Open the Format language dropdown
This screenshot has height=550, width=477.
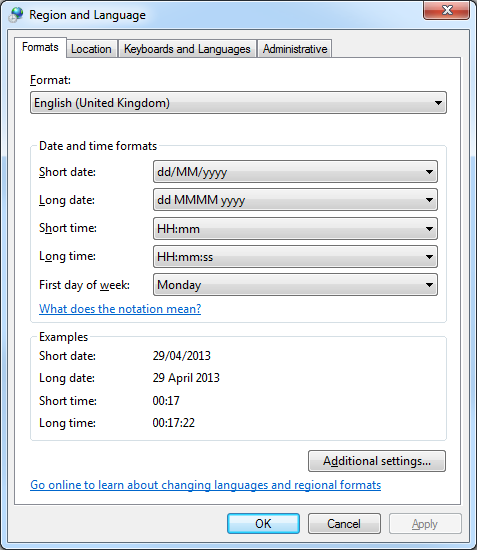click(238, 103)
